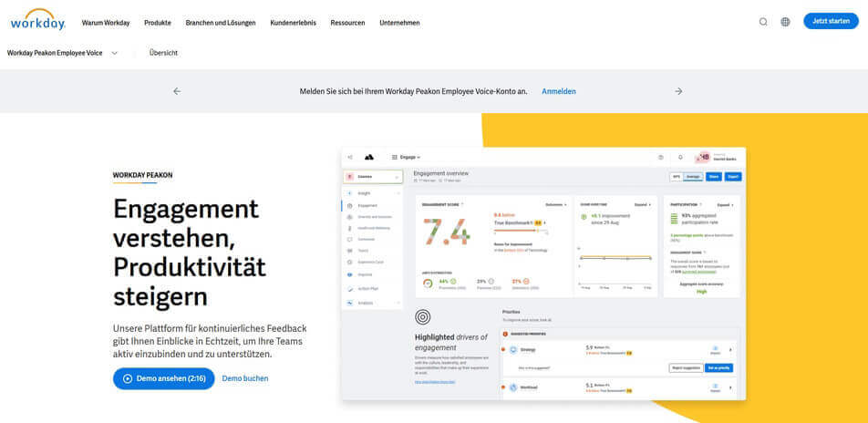Click the Suggested Priorities shield icon
The image size is (868, 423).
[x=505, y=335]
